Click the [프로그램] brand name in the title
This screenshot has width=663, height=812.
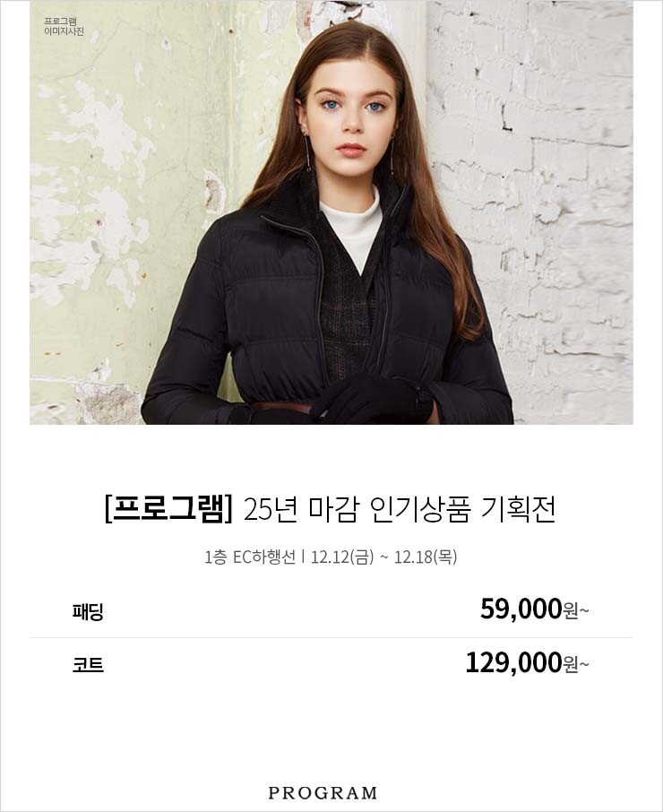(x=168, y=510)
